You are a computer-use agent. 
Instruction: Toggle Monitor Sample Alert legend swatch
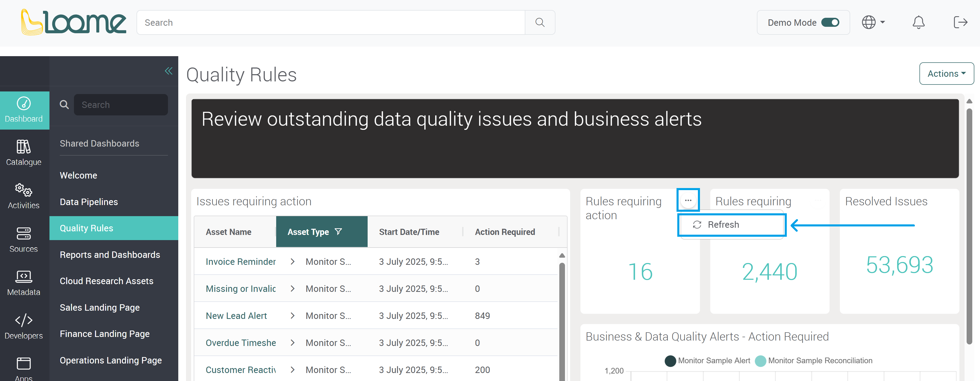click(x=670, y=361)
